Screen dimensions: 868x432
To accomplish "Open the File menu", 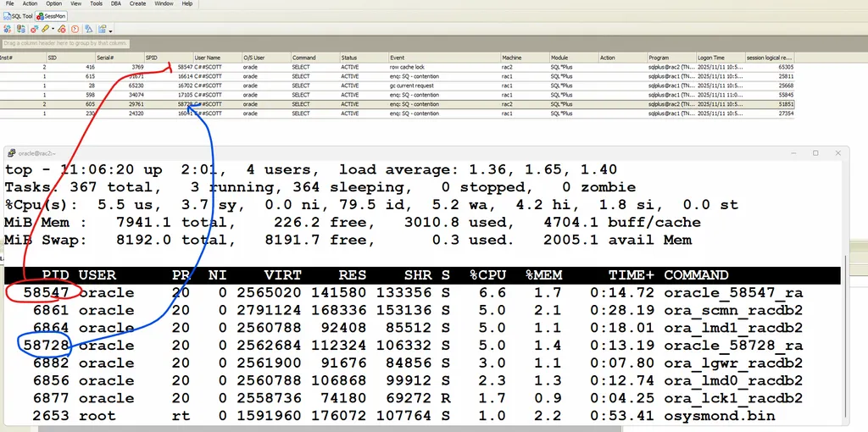I will coord(9,3).
